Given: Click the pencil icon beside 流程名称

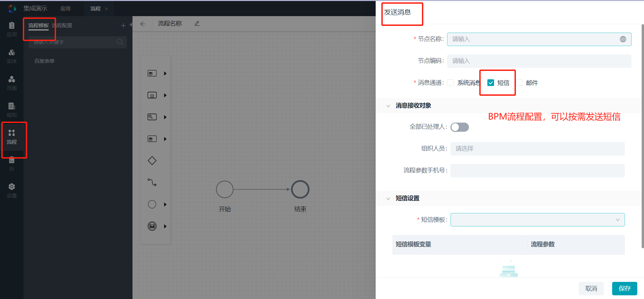Looking at the screenshot, I should point(197,24).
